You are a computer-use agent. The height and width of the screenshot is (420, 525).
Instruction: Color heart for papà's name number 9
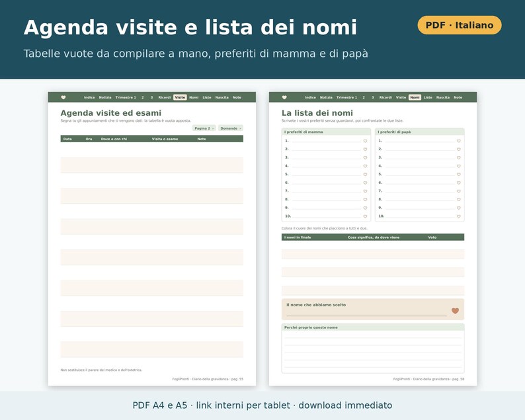point(459,208)
